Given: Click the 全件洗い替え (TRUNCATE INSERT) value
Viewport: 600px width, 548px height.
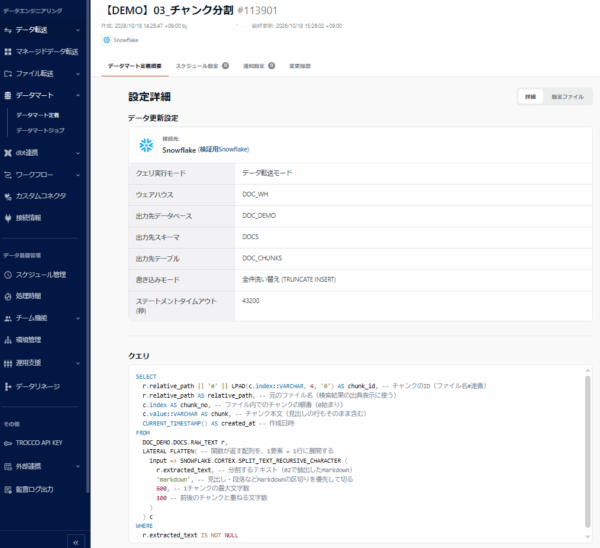Looking at the screenshot, I should coord(289,280).
